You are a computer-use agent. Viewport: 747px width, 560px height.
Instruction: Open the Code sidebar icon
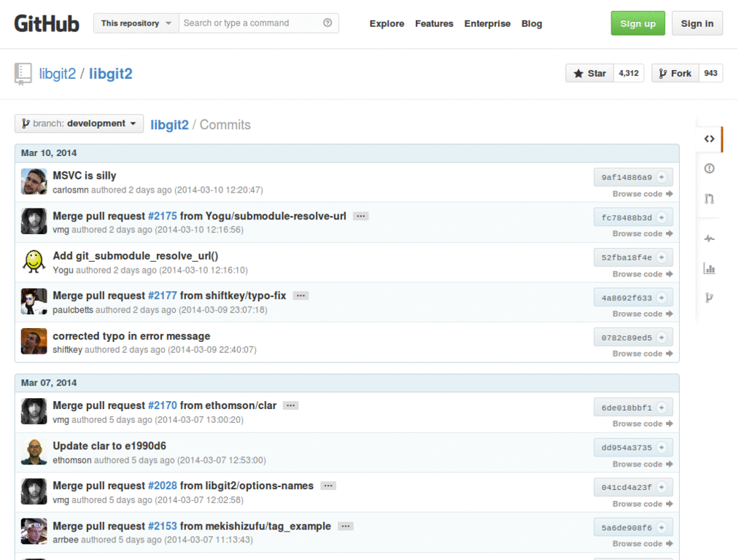[x=709, y=139]
